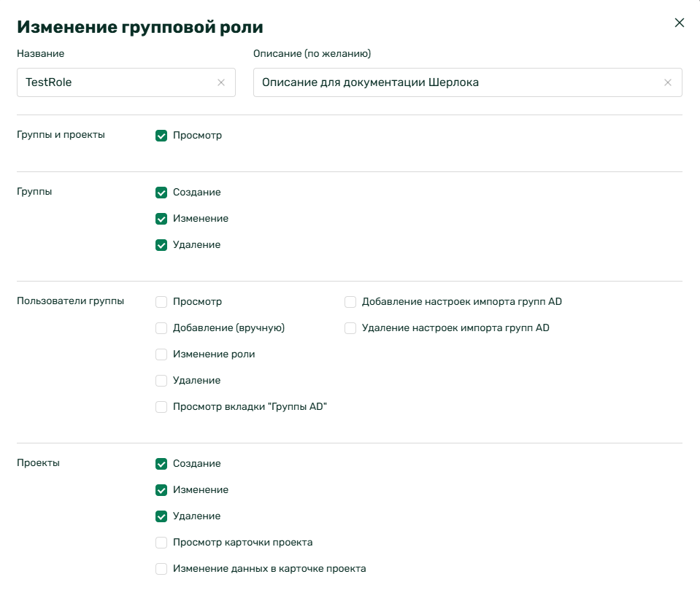700x601 pixels.
Task: Enable Удаление under Пользователи группы
Action: pos(161,381)
